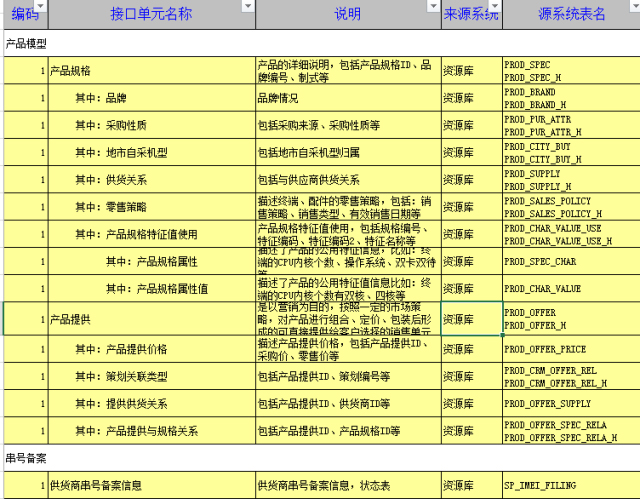The width and height of the screenshot is (640, 499).
Task: Select the 产品提供 cell
Action: (152, 319)
